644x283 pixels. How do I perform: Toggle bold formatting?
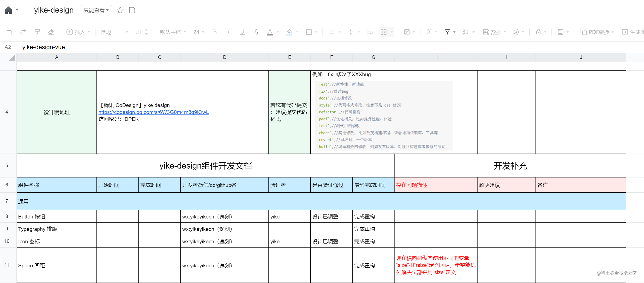(x=215, y=32)
